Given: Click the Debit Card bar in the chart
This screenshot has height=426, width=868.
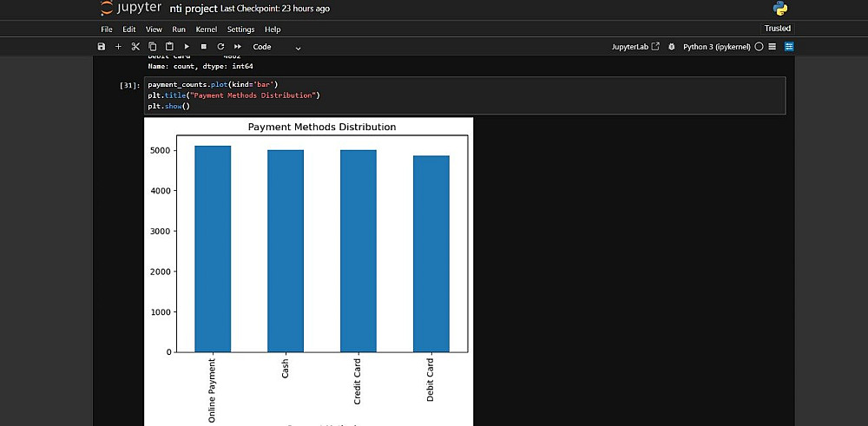Looking at the screenshot, I should point(431,254).
